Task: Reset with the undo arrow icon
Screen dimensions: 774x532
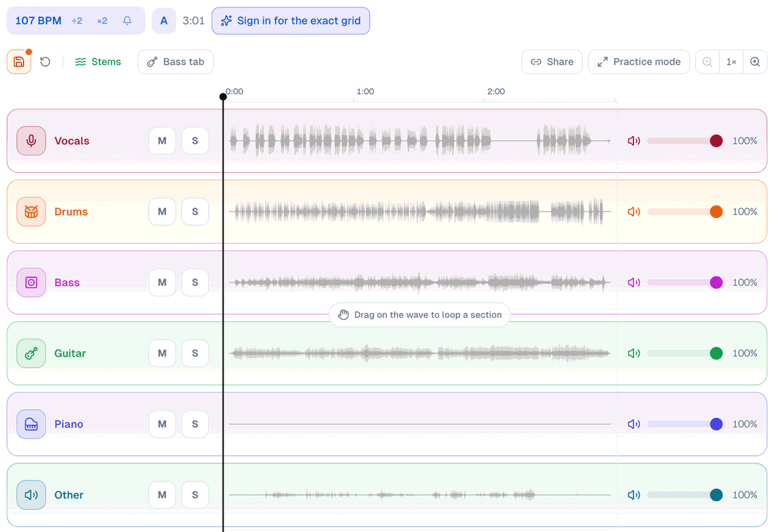Action: click(x=45, y=62)
